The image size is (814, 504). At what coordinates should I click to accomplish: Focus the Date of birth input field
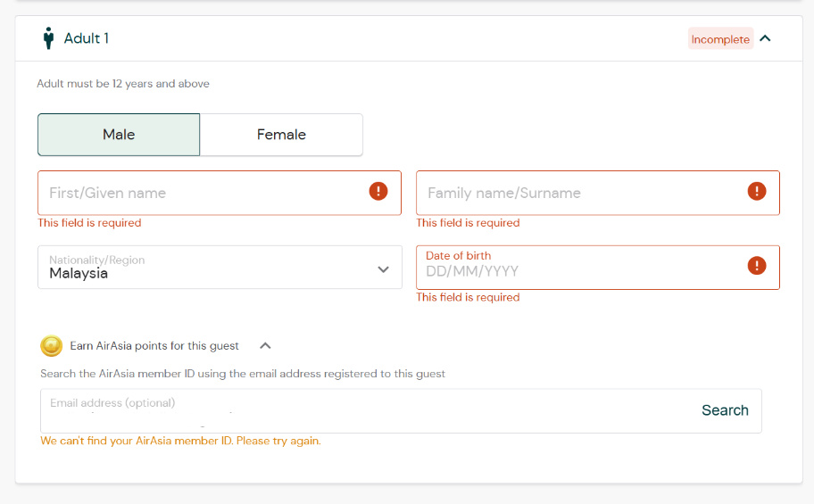click(x=580, y=270)
